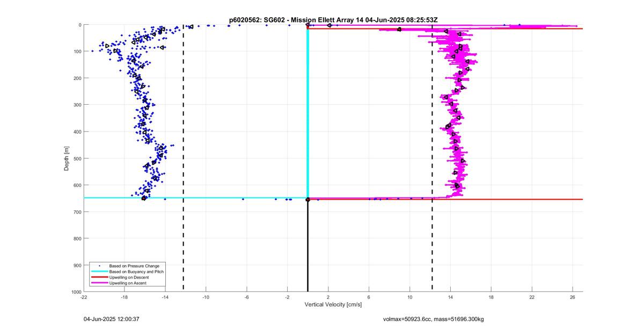Click the blue dot marker in the legend
The height and width of the screenshot is (328, 644).
tap(99, 266)
